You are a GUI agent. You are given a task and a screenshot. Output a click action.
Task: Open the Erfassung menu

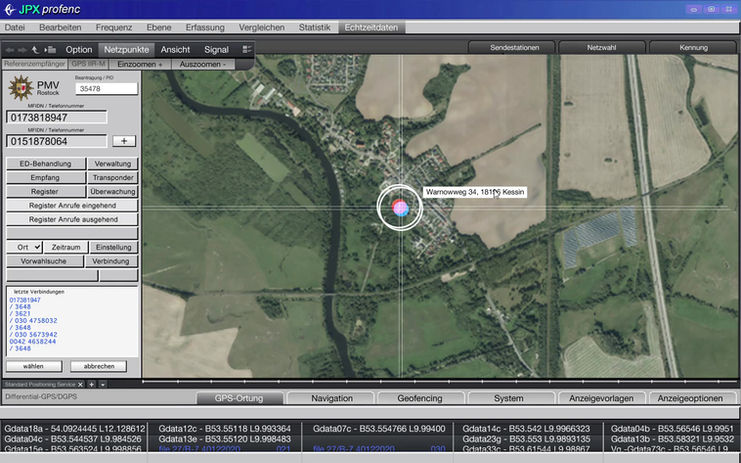click(x=205, y=27)
